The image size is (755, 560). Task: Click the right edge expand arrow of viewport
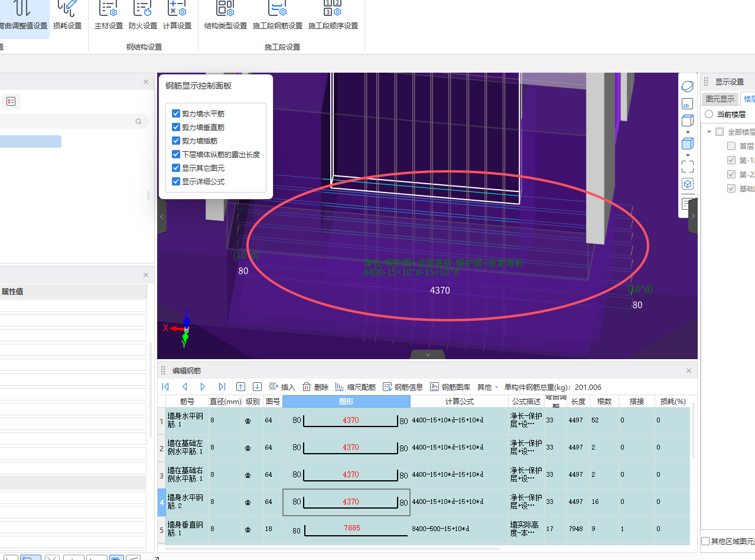click(693, 216)
